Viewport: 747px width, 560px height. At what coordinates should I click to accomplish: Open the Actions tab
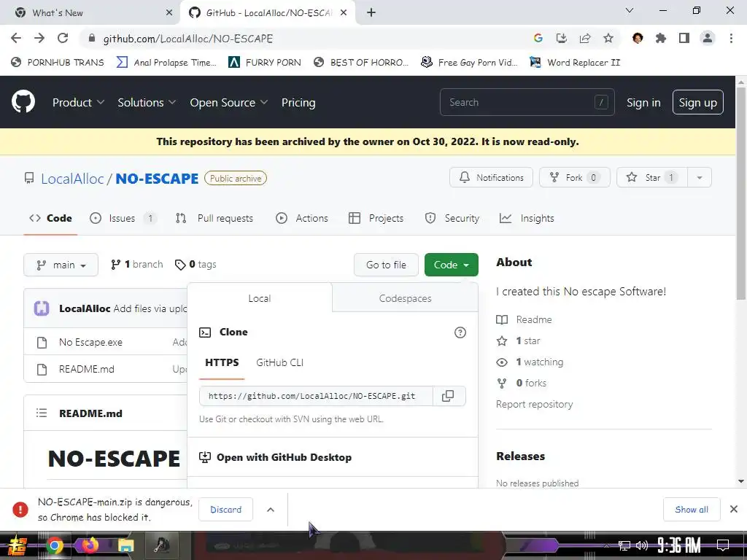coord(302,218)
